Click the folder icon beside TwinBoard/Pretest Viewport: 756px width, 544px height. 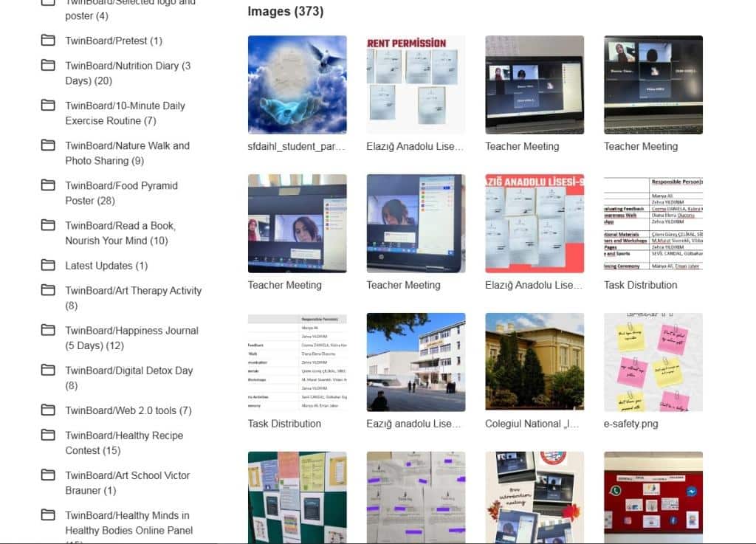tap(48, 41)
